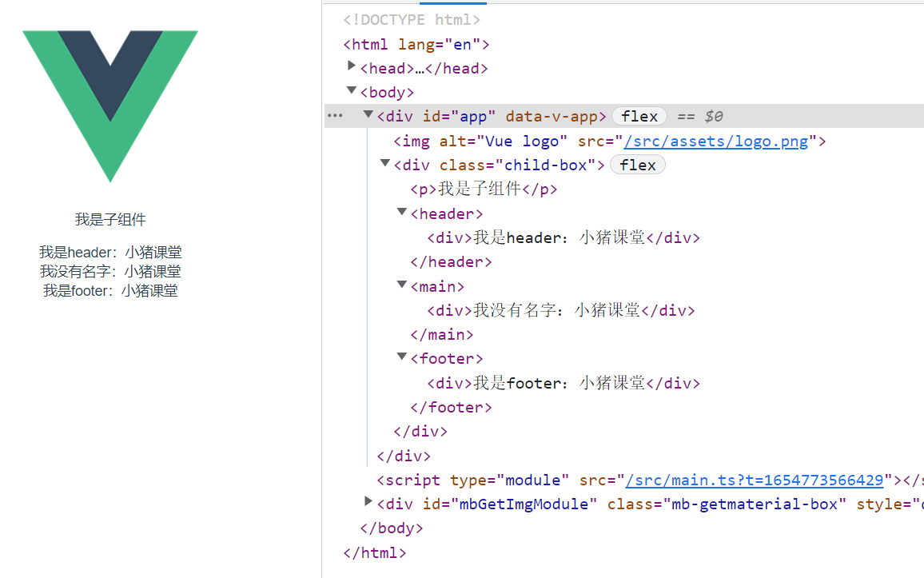Expand the collapsed head element node

[352, 66]
